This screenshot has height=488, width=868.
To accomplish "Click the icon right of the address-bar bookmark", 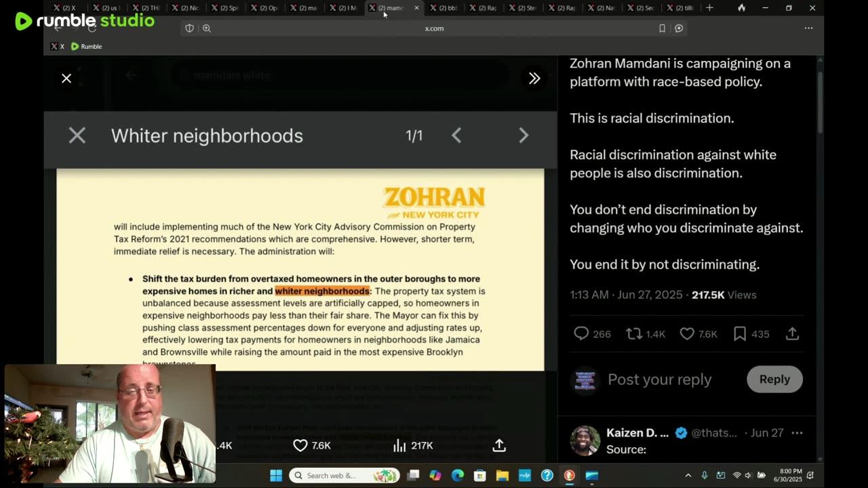I will coord(679,28).
